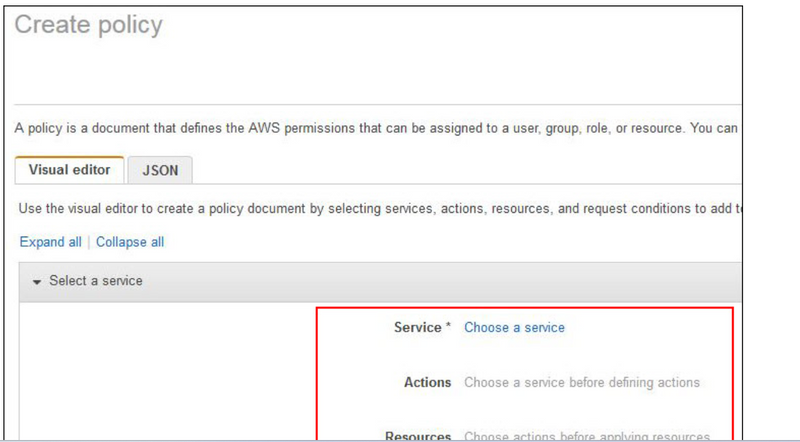Screen dimensions: 800x442
Task: Click the Resources field label
Action: point(418,436)
